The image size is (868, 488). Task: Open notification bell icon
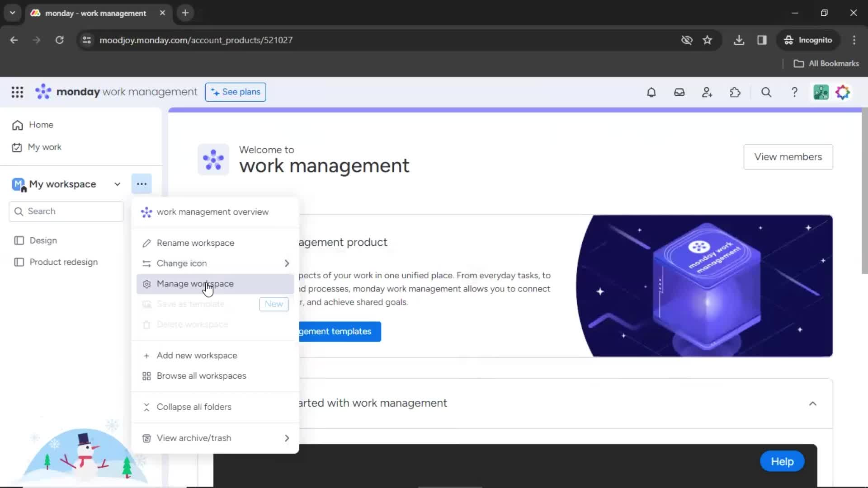(651, 92)
